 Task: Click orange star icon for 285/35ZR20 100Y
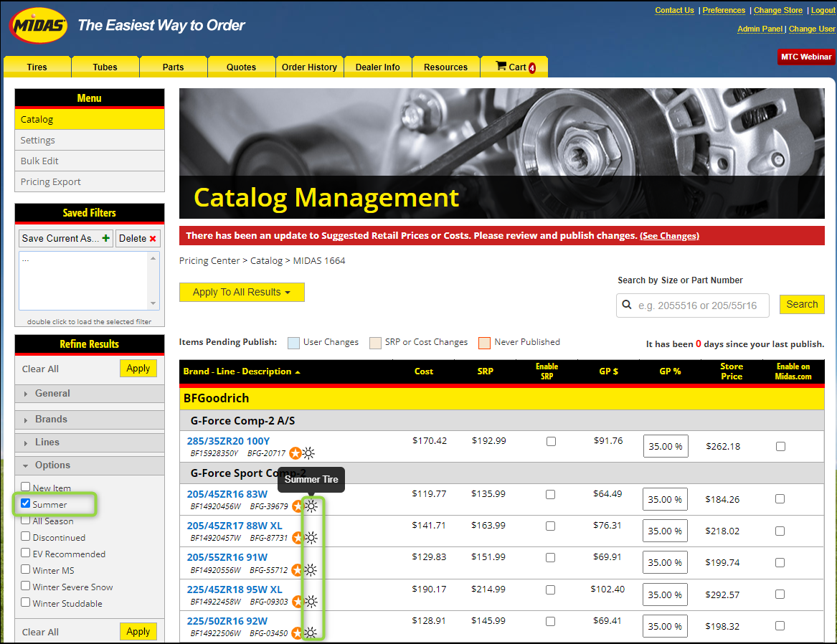pyautogui.click(x=295, y=453)
